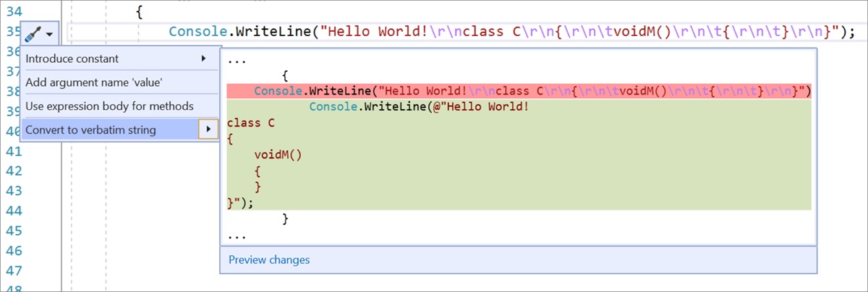The width and height of the screenshot is (868, 292).
Task: Click the opening brace on line 34
Action: (x=139, y=12)
